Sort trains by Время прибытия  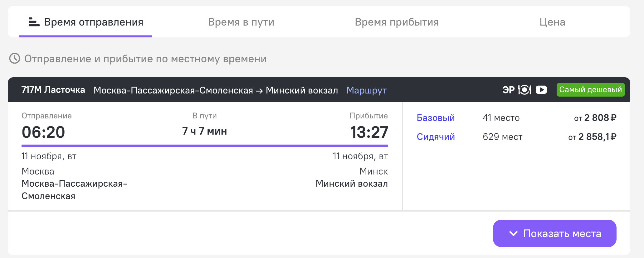397,22
